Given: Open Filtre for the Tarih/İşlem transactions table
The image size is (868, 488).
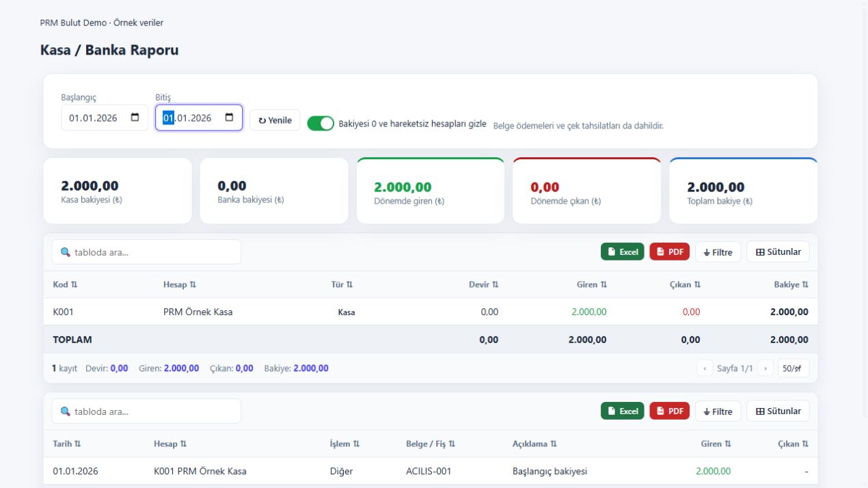Looking at the screenshot, I should click(x=718, y=411).
